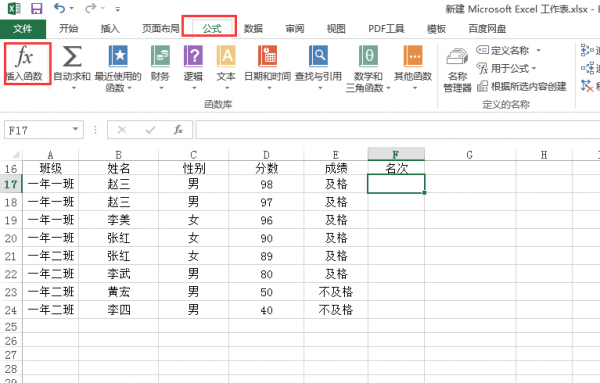Image resolution: width=600 pixels, height=383 pixels.
Task: Click the Redo arrow in quick access
Action: [90, 8]
